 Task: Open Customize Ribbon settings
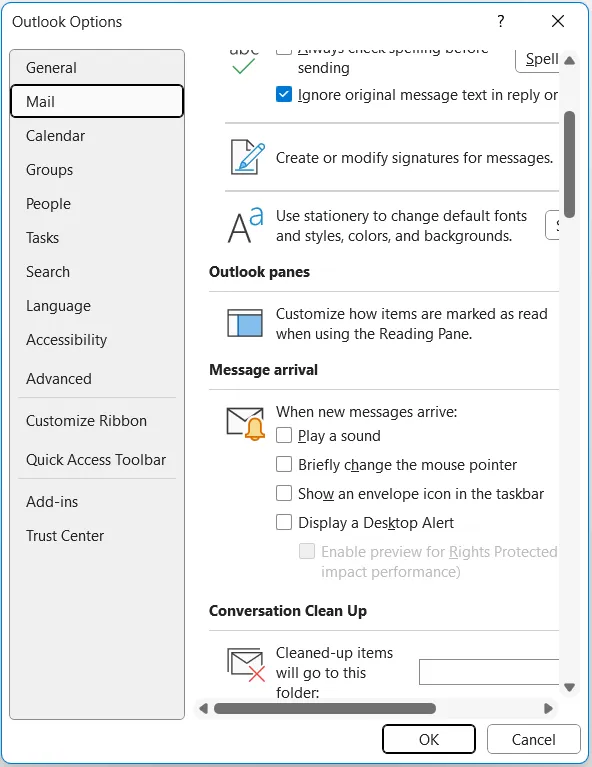pyautogui.click(x=97, y=421)
